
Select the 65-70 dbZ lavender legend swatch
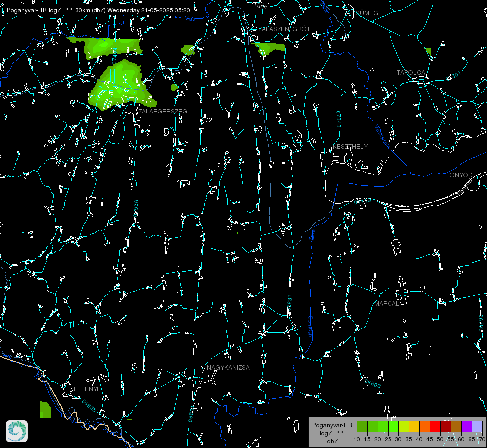[x=477, y=426]
